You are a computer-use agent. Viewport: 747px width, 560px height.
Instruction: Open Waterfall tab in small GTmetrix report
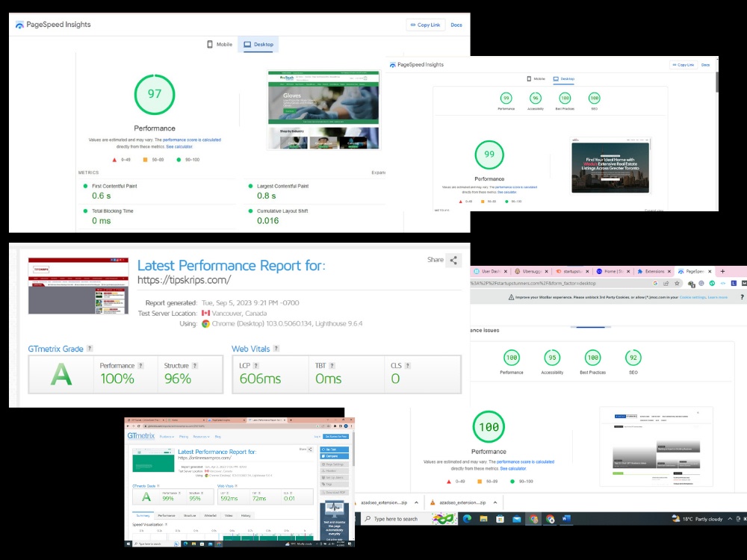coord(210,516)
